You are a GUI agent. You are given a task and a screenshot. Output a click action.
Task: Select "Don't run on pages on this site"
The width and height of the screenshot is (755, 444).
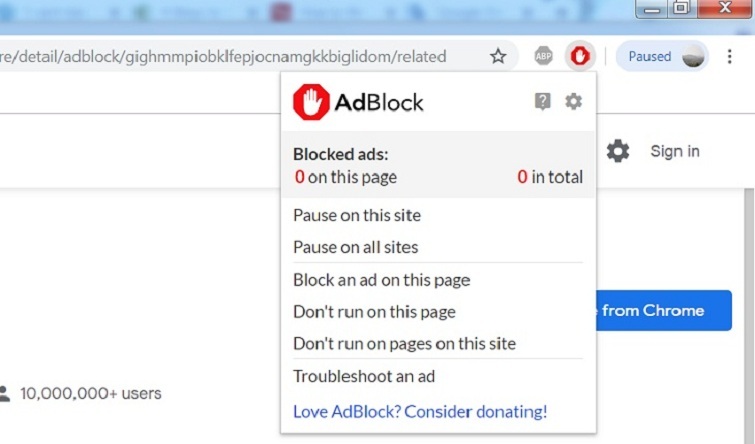point(404,343)
